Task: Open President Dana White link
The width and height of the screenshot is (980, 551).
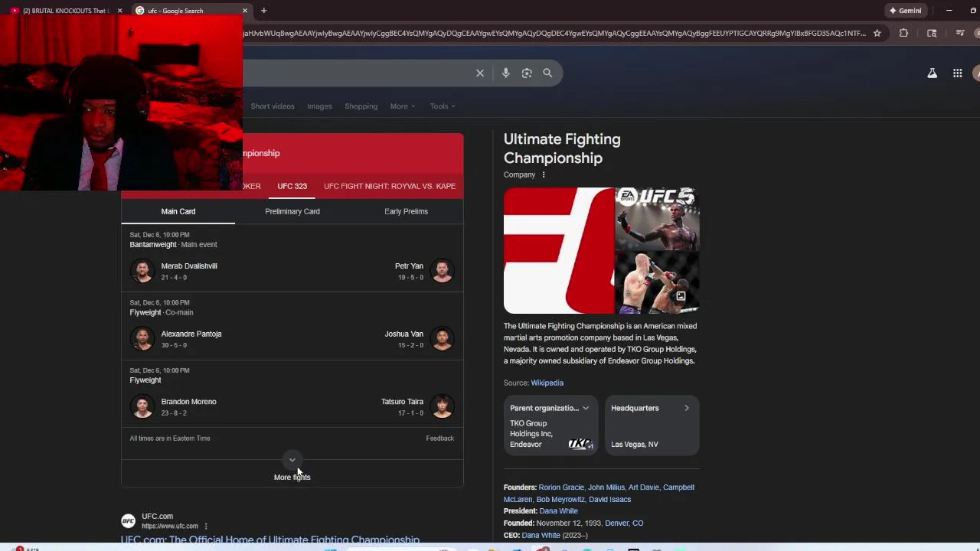Action: (x=558, y=511)
